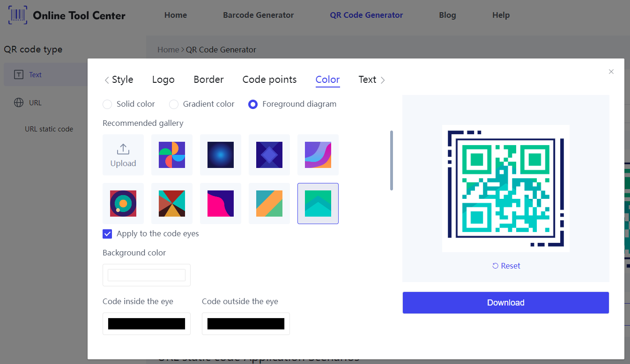Viewport: 630px width, 364px height.
Task: Pick the orange and teal diagonal stripe pattern
Action: 269,204
